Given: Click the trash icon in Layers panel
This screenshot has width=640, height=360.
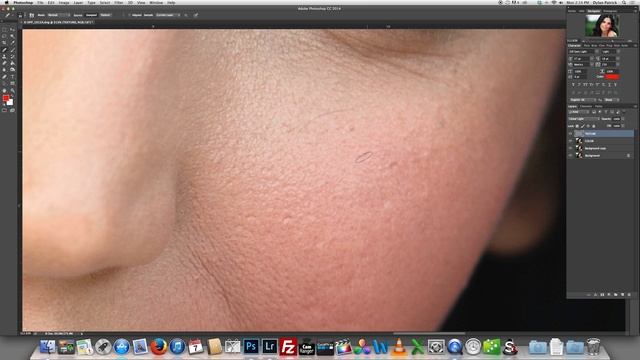Looking at the screenshot, I should [629, 294].
